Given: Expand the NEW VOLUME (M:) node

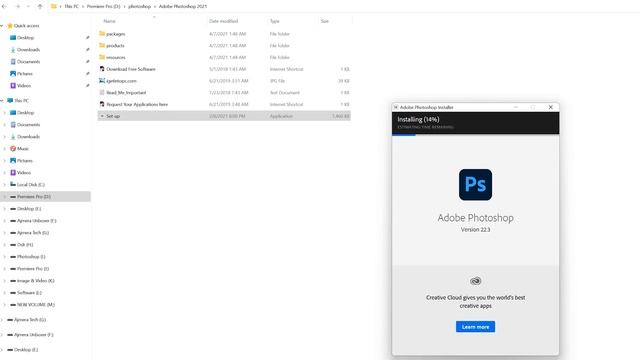Looking at the screenshot, I should 5,304.
